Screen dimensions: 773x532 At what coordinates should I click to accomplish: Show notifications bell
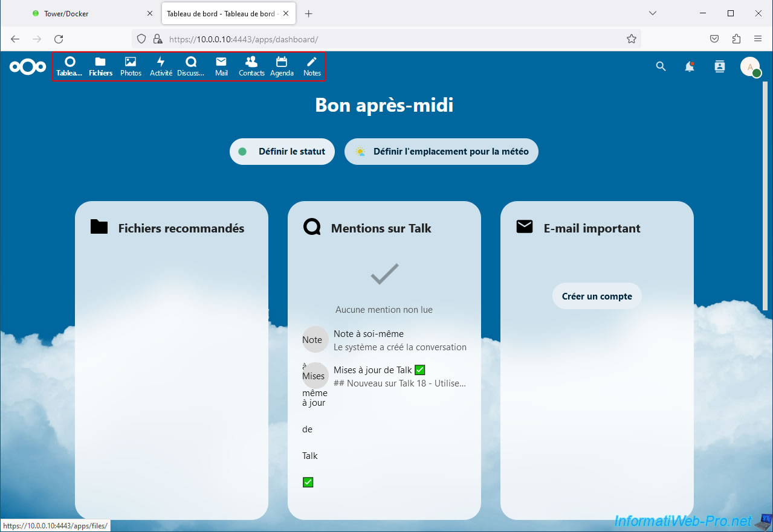click(690, 66)
